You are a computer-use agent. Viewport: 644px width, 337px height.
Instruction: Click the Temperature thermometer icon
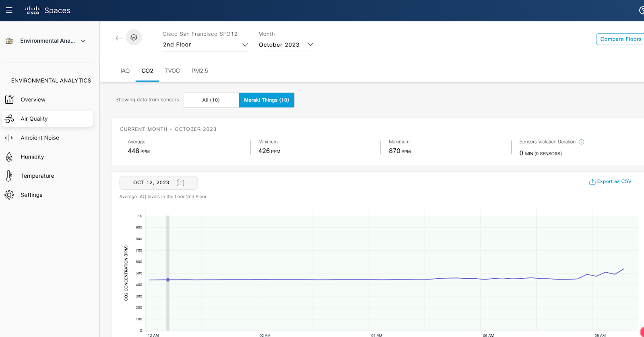tap(9, 176)
